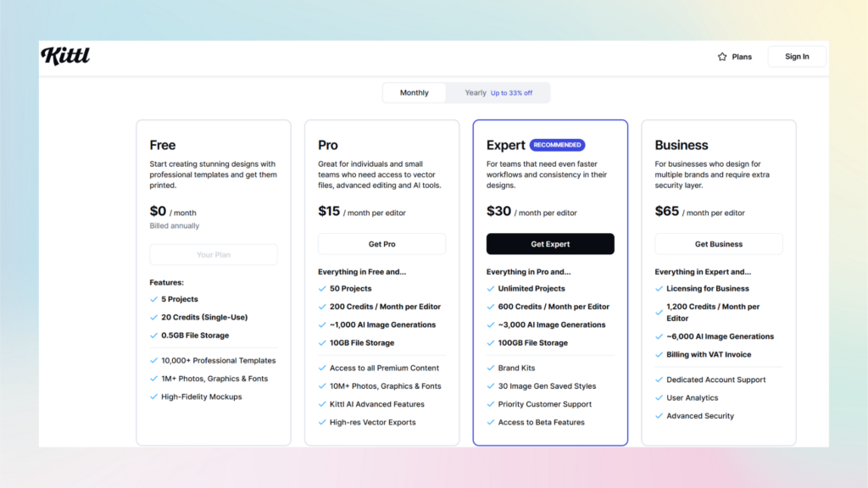Click 'Everything in Pro and...' label
The width and height of the screenshot is (868, 488).
pos(529,272)
